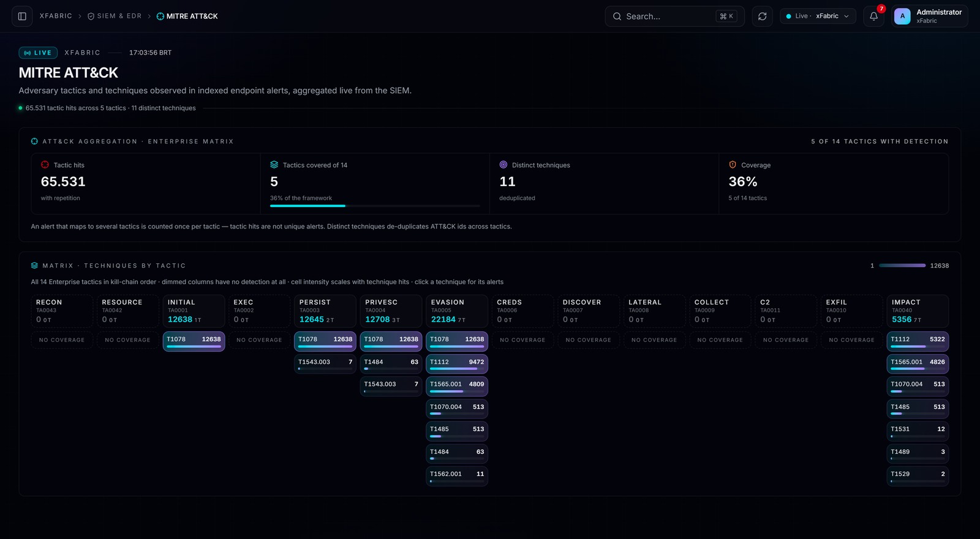The width and height of the screenshot is (980, 539).
Task: Open technique T1078 under INITIAL
Action: [x=194, y=341]
